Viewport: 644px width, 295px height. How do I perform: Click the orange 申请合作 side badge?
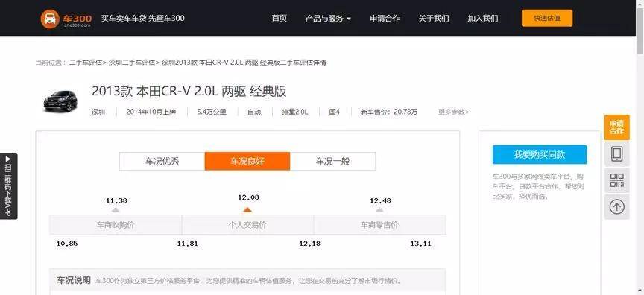coord(616,127)
